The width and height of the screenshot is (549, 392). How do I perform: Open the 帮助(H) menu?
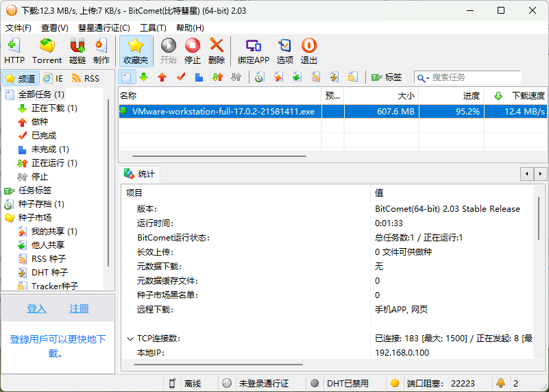click(x=190, y=27)
